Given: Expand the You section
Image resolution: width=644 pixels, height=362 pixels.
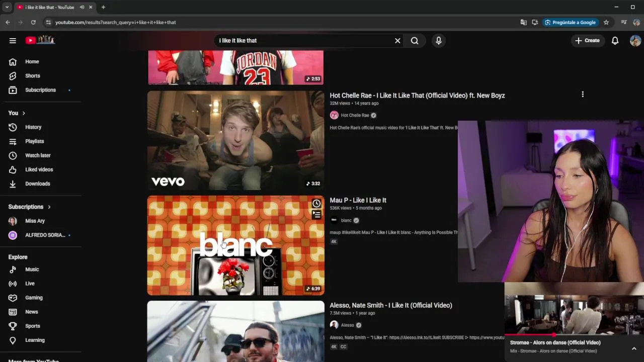Looking at the screenshot, I should pyautogui.click(x=17, y=113).
